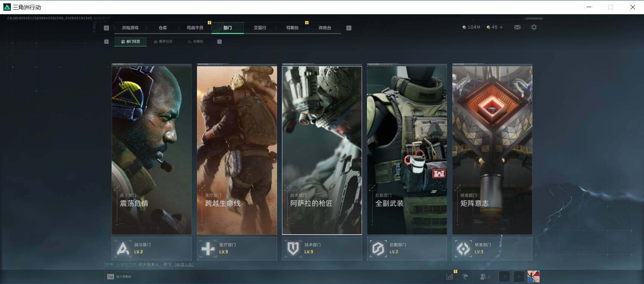Open the friends icon showing 2

pyautogui.click(x=484, y=277)
